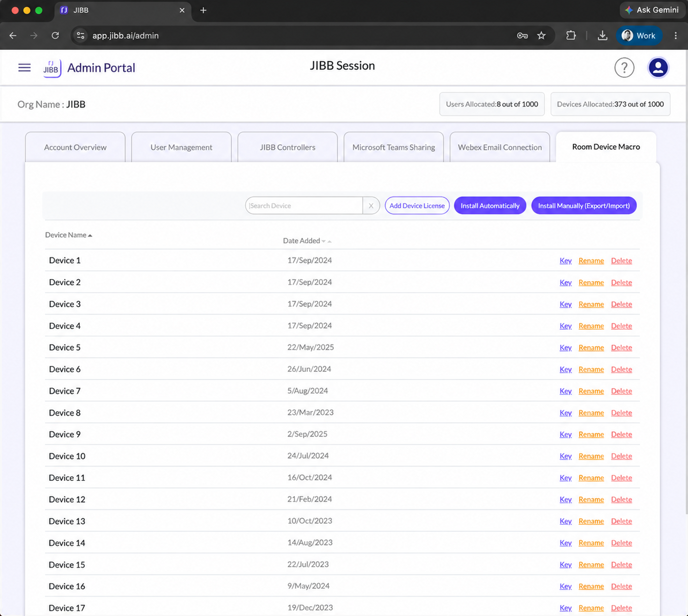Focus the Search Device input field
This screenshot has height=616, width=688.
click(x=304, y=206)
